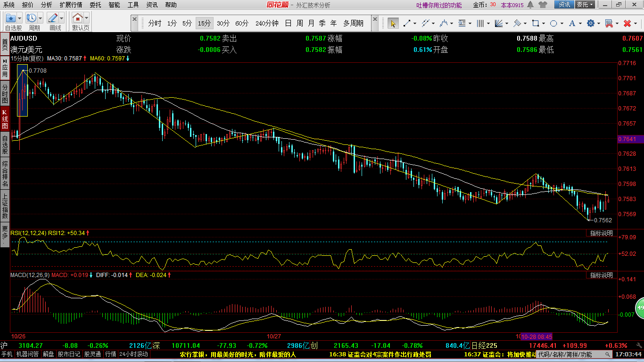
Task: Expand the line segment tool dropdown arrow
Action: [x=414, y=23]
